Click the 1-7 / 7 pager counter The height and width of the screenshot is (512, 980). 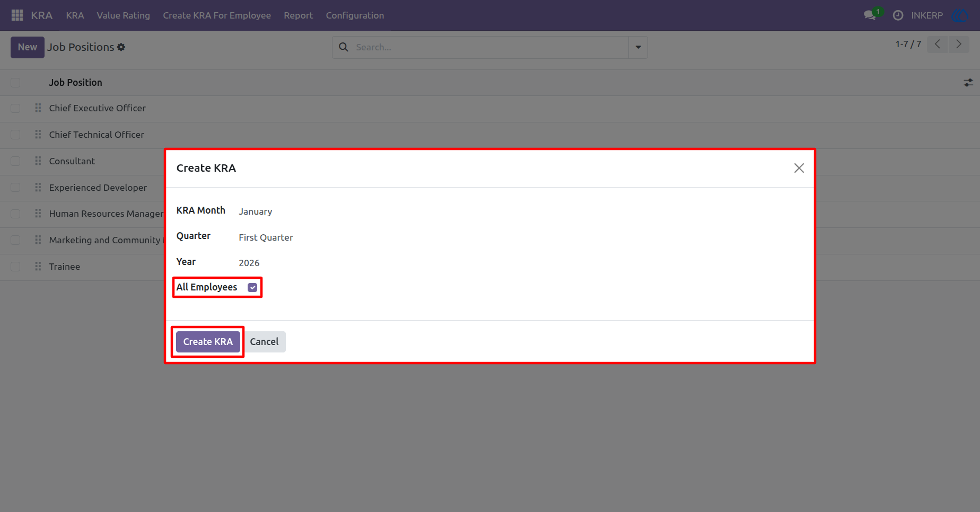pyautogui.click(x=908, y=44)
